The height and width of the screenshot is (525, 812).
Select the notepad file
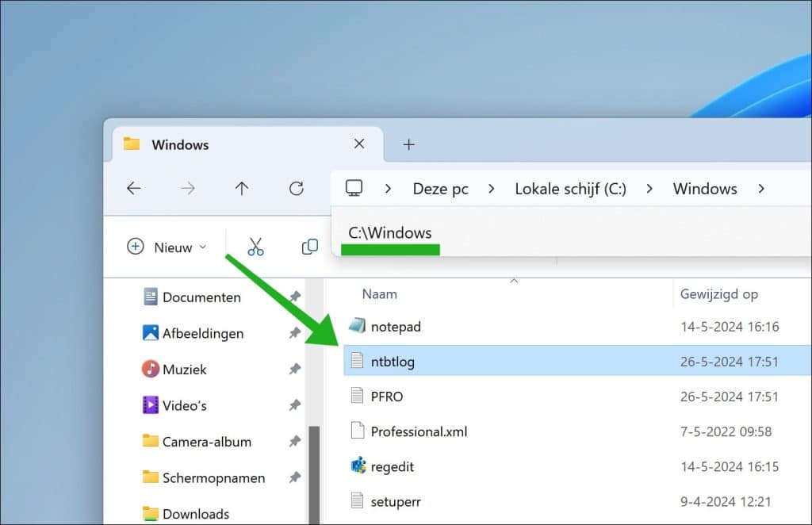tap(577, 327)
